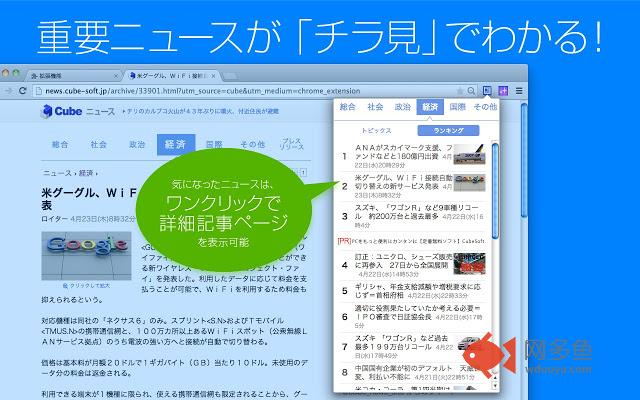The image size is (640, 400).
Task: Click the forward arrow in browser toolbar
Action: pos(8,91)
